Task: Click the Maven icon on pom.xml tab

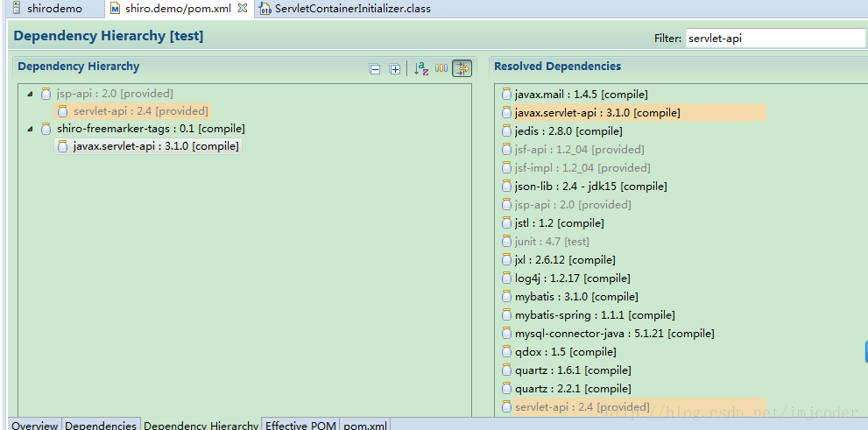Action: (x=116, y=9)
